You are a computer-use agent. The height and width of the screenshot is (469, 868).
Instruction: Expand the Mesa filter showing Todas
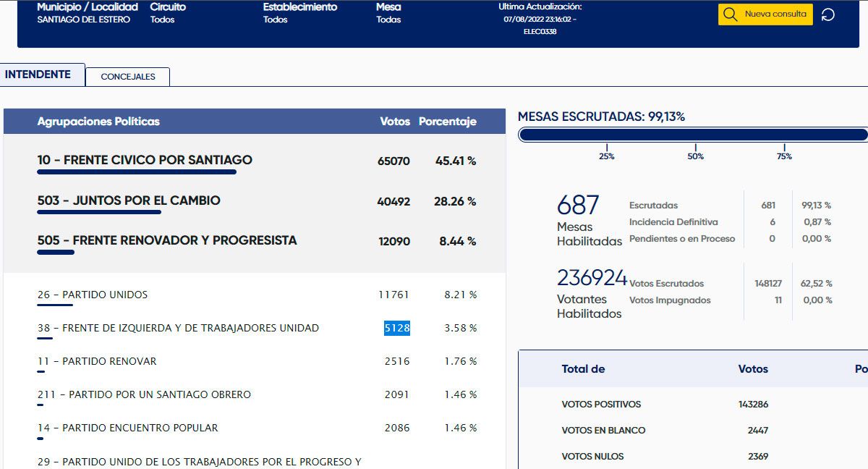388,13
